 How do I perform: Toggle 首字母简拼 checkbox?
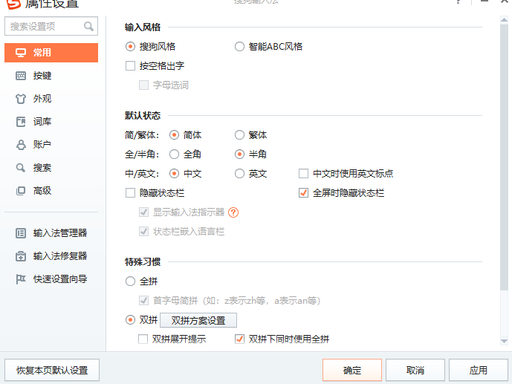tap(144, 301)
